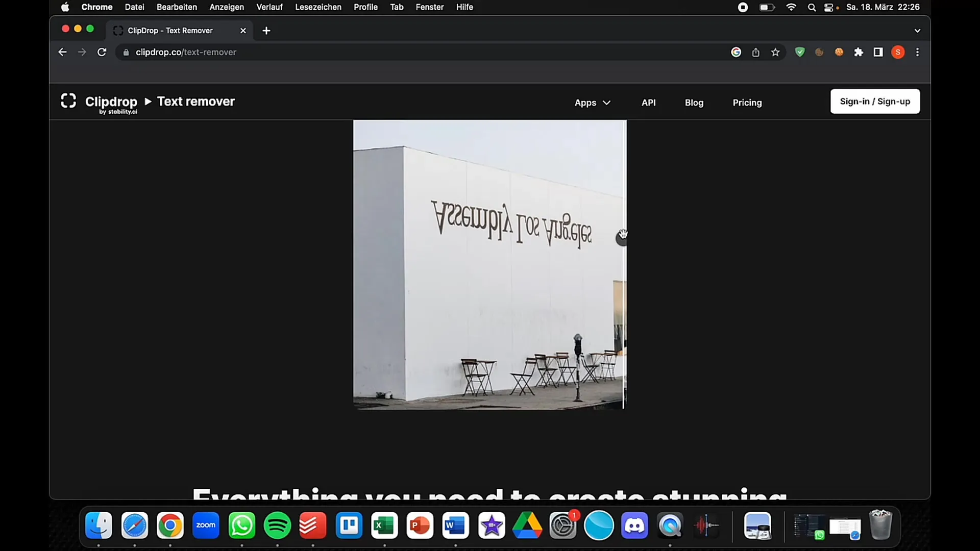Click the Sign-in / Sign-up button
980x551 pixels.
tap(875, 101)
